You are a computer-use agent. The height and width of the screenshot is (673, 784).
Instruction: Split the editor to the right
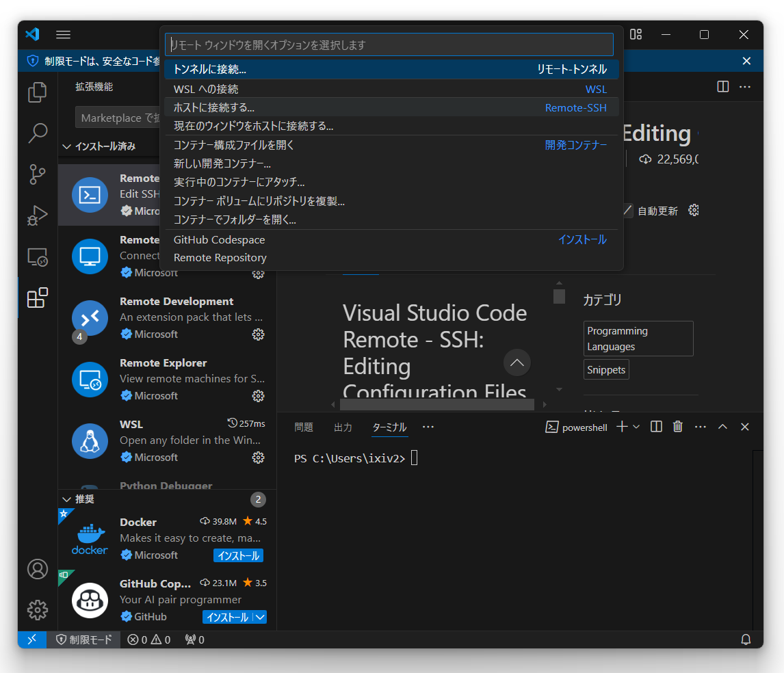coord(722,86)
